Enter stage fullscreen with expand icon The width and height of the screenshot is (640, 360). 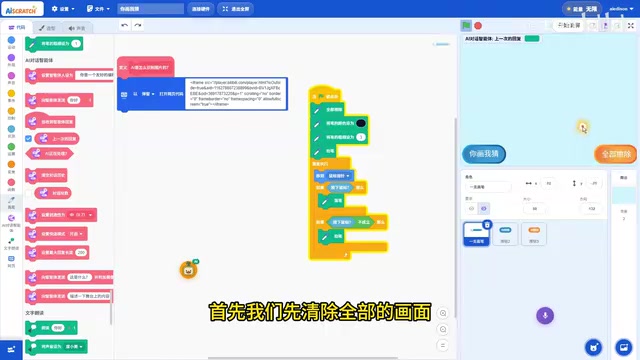[631, 25]
